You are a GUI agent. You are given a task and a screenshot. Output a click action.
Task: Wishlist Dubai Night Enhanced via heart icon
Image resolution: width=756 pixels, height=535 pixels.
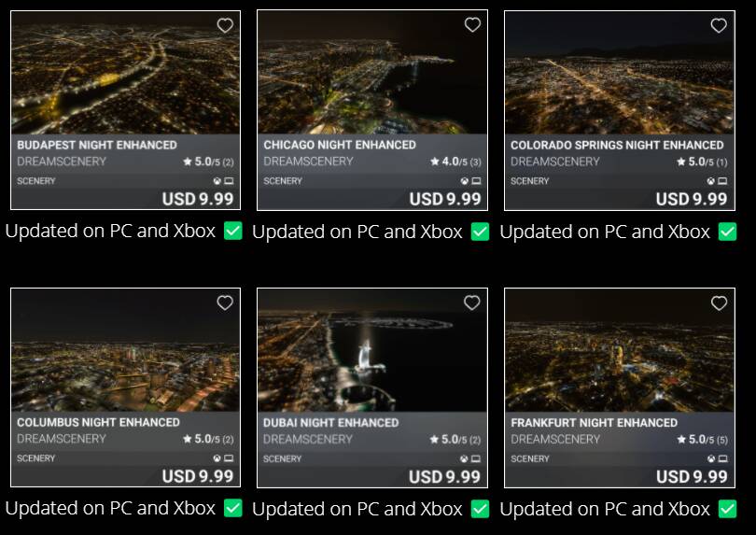(x=472, y=303)
